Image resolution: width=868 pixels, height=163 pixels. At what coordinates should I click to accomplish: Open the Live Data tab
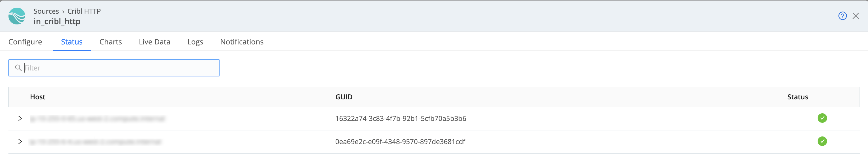coord(154,42)
